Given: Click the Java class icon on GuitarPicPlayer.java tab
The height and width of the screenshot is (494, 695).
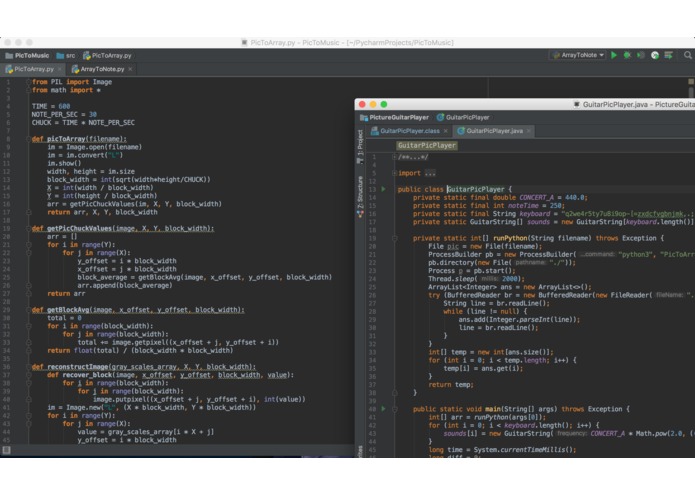Looking at the screenshot, I should coord(461,131).
